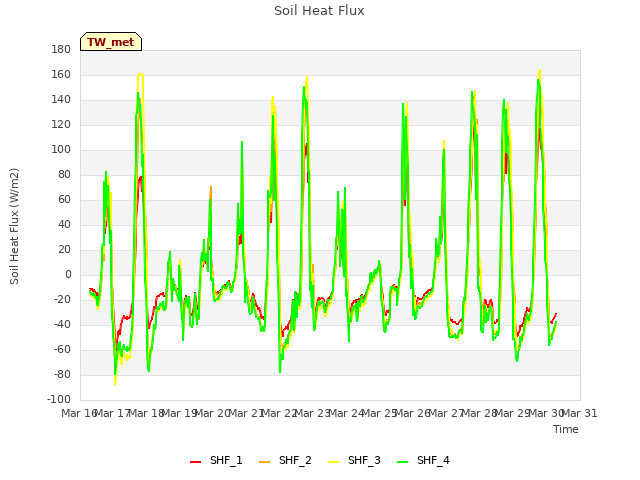Click the -60 y-axis tick label
The image size is (640, 480).
tap(62, 349)
